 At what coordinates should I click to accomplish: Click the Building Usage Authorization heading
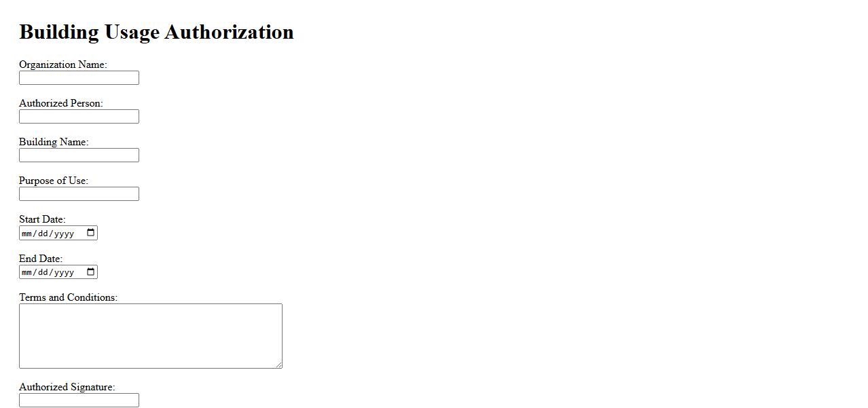pyautogui.click(x=156, y=32)
